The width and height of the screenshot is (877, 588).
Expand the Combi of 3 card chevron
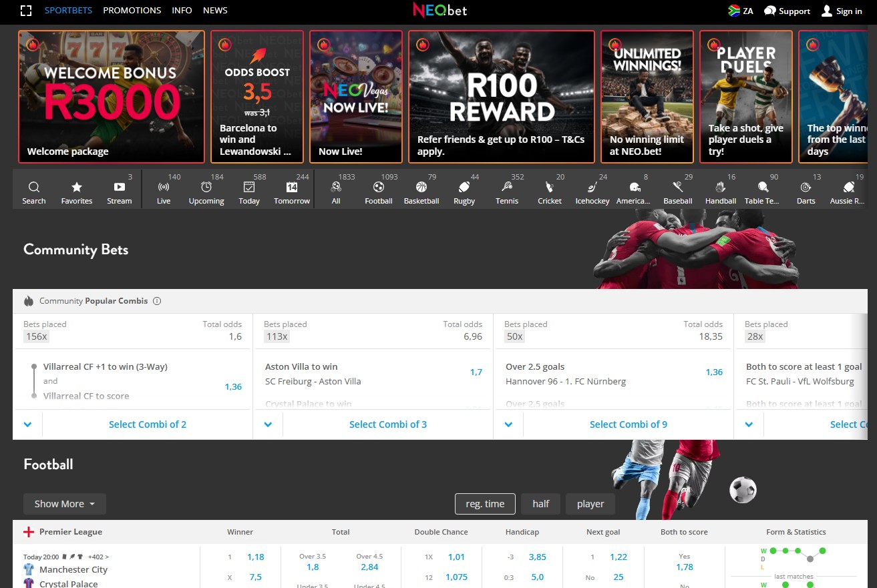click(268, 424)
